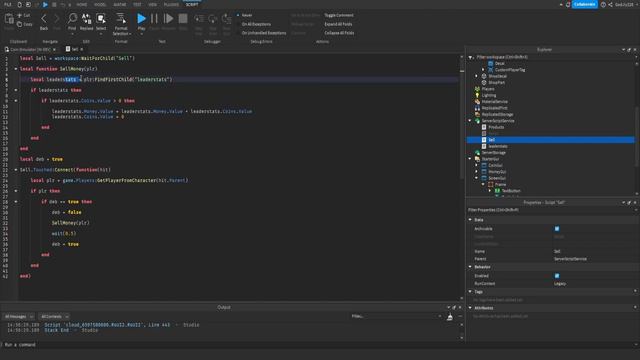Click the Format Selection icon
Viewport: 640px width, 360px height.
[121, 18]
